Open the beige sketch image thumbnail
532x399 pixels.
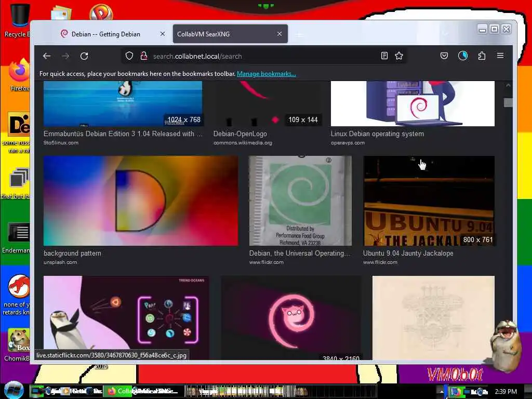coord(433,317)
